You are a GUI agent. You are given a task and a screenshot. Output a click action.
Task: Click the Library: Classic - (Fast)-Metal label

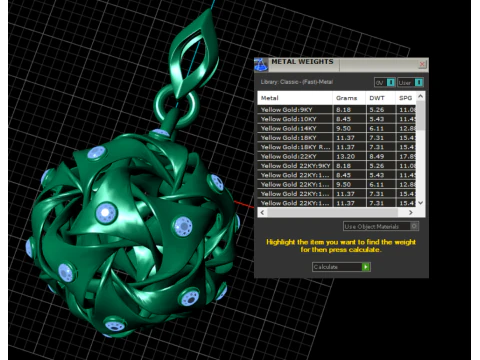297,82
